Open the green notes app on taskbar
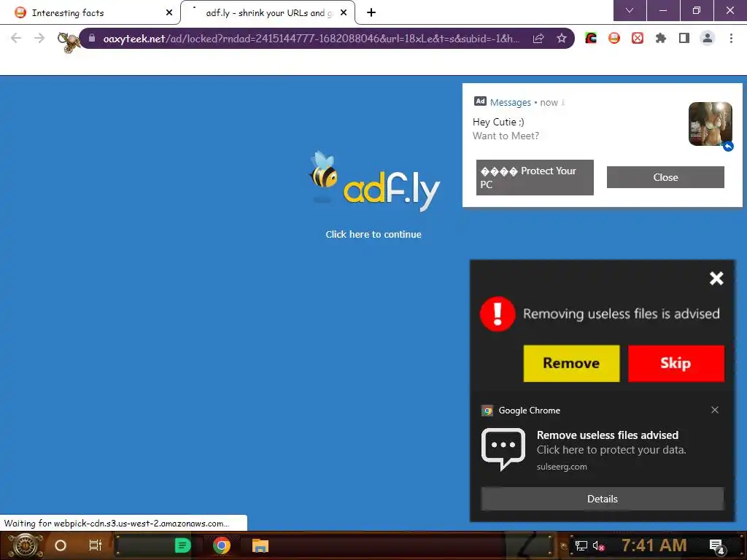Viewport: 747px width, 560px height. pyautogui.click(x=182, y=545)
